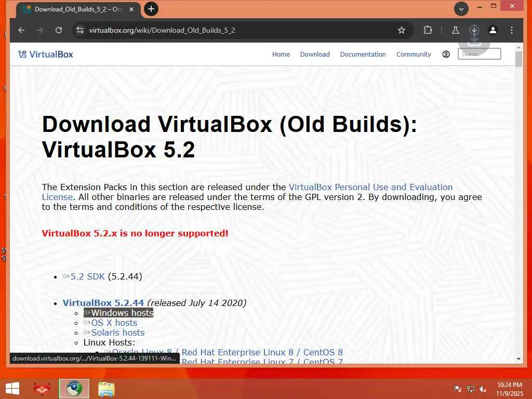Click the page vertical scrollbar thumb
This screenshot has height=399, width=532.
[x=518, y=59]
